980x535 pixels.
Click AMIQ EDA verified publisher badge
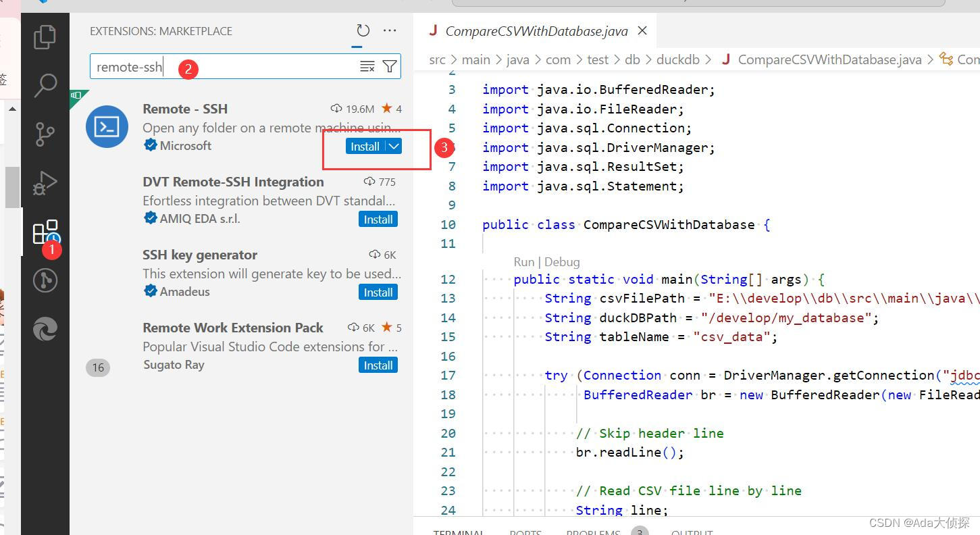pyautogui.click(x=150, y=218)
